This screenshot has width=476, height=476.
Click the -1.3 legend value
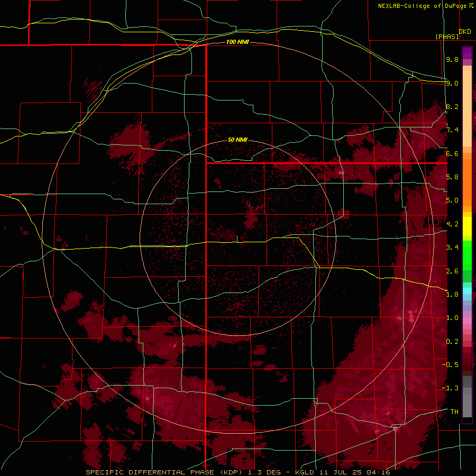coord(450,388)
